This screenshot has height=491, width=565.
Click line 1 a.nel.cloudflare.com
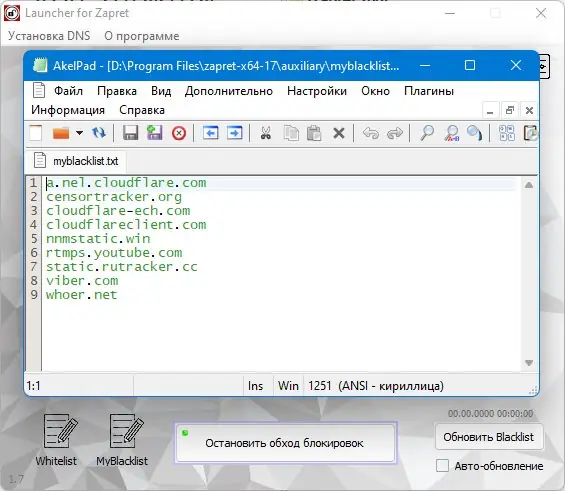(x=126, y=183)
